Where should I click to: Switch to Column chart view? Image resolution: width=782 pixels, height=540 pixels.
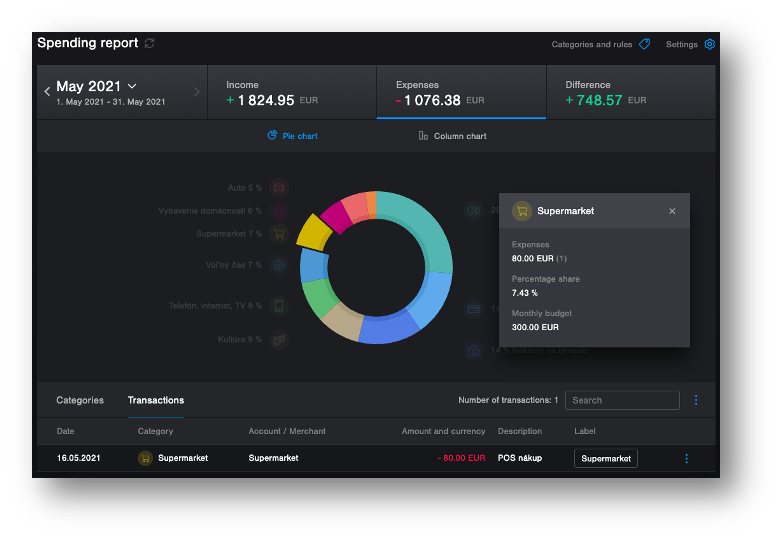pos(452,136)
